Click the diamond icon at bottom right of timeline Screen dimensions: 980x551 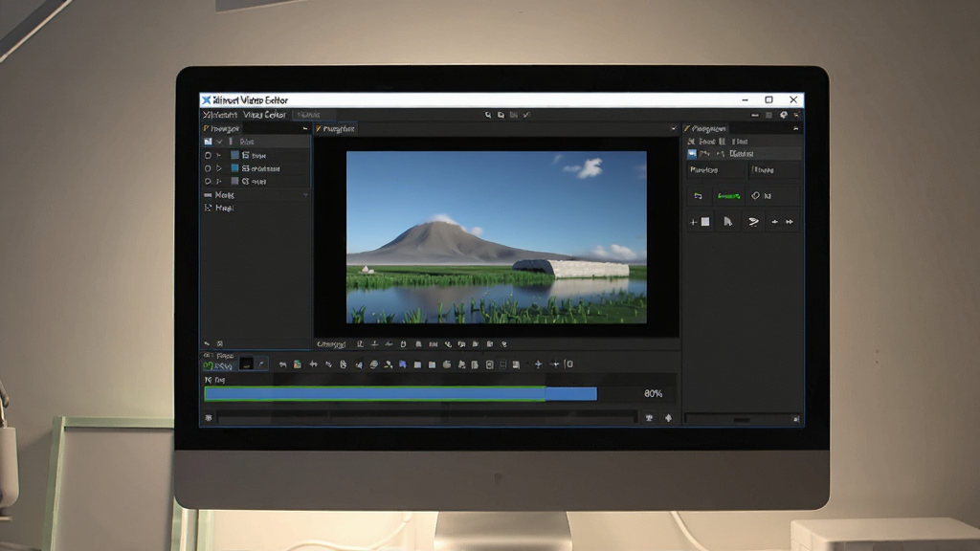click(x=668, y=418)
